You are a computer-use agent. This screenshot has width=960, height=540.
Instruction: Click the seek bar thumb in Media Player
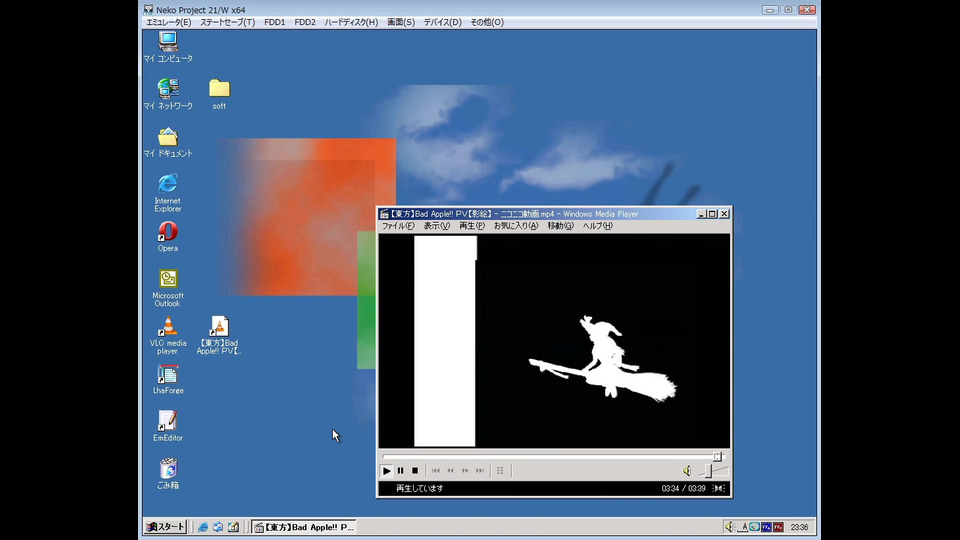pos(717,457)
